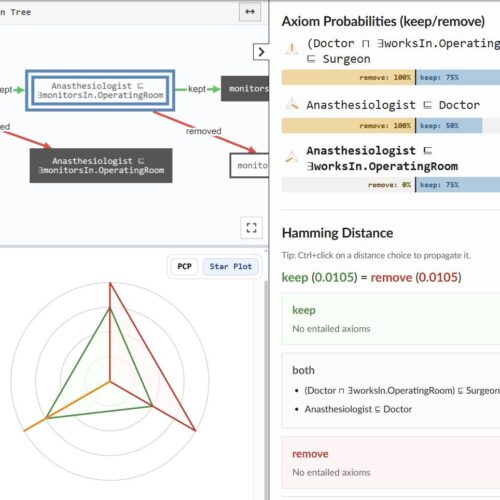Click (Doctor ⊓ ∃worksIn.OperatingRoom) ⊑ Surgeon under both
Screen dimensions: 500x500
(x=402, y=390)
